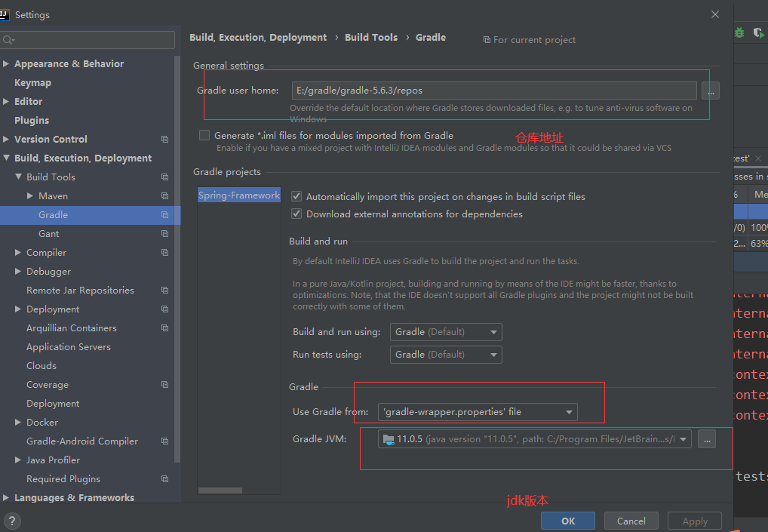This screenshot has width=768, height=532.
Task: Click the Gradle projects horizontal scrollbar
Action: [220, 490]
